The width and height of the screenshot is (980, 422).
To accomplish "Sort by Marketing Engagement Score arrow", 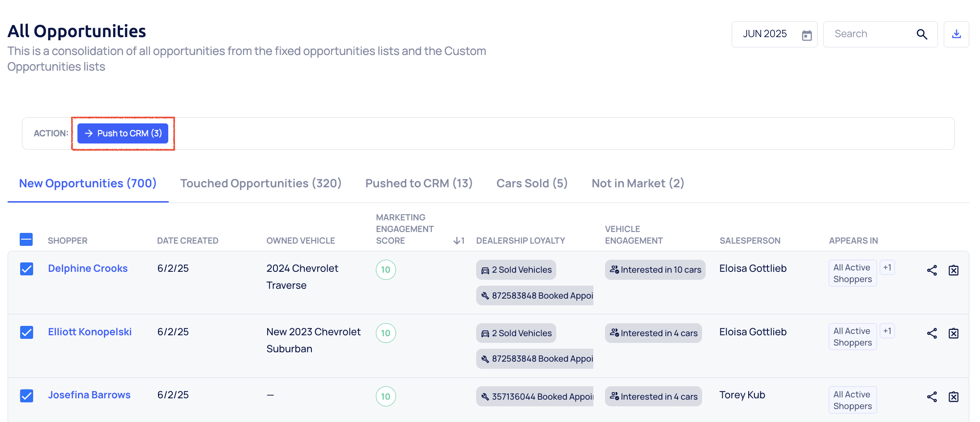I will [458, 241].
